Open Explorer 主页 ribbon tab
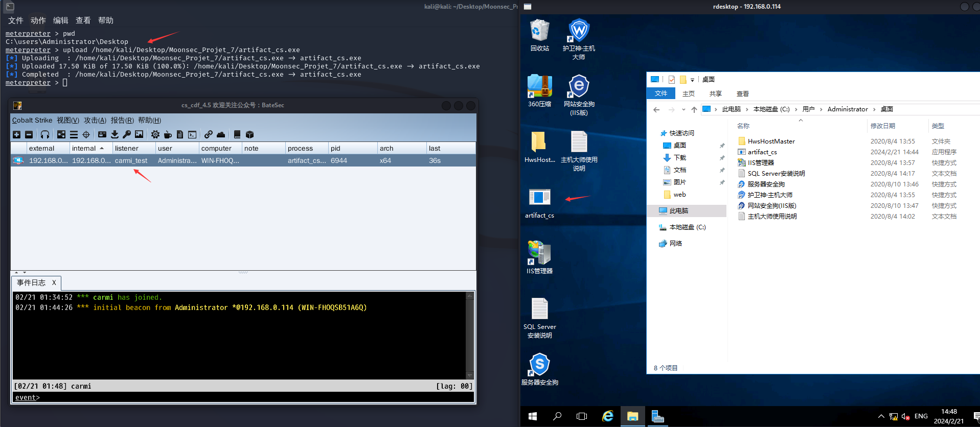The image size is (980, 427). 689,93
